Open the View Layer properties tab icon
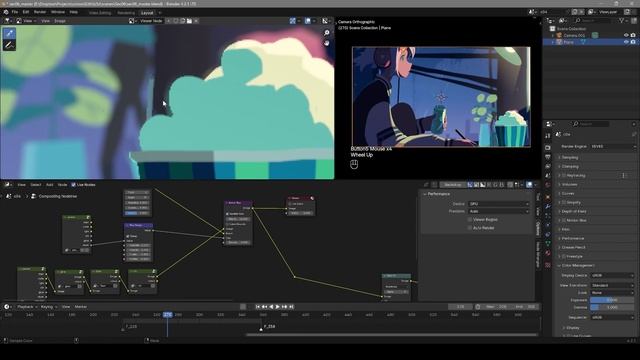Viewport: 640px width, 360px height. click(x=548, y=166)
